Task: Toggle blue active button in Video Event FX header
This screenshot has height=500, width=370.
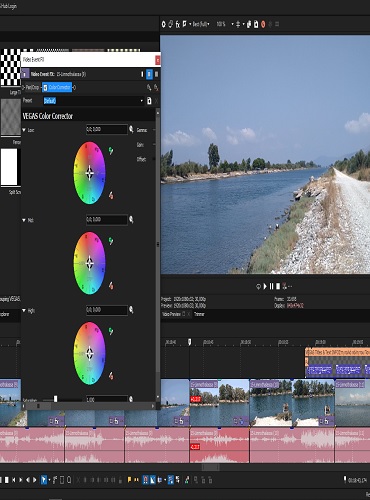Action: pyautogui.click(x=149, y=74)
